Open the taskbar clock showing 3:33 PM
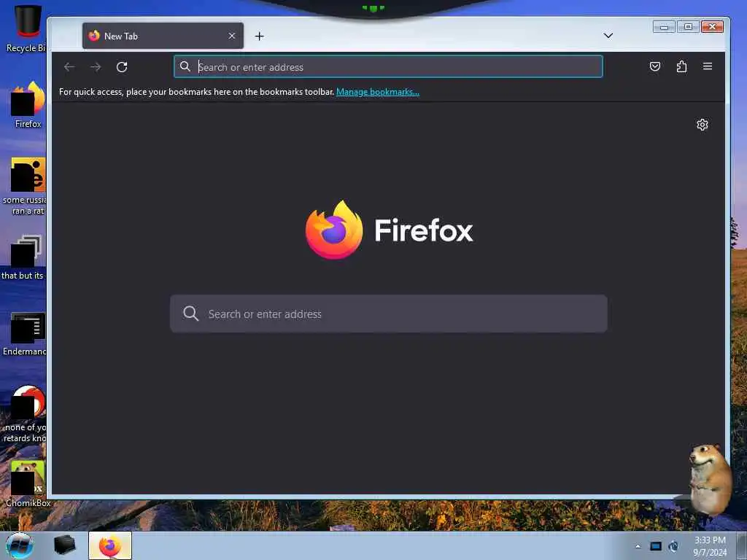This screenshot has height=560, width=747. click(710, 546)
